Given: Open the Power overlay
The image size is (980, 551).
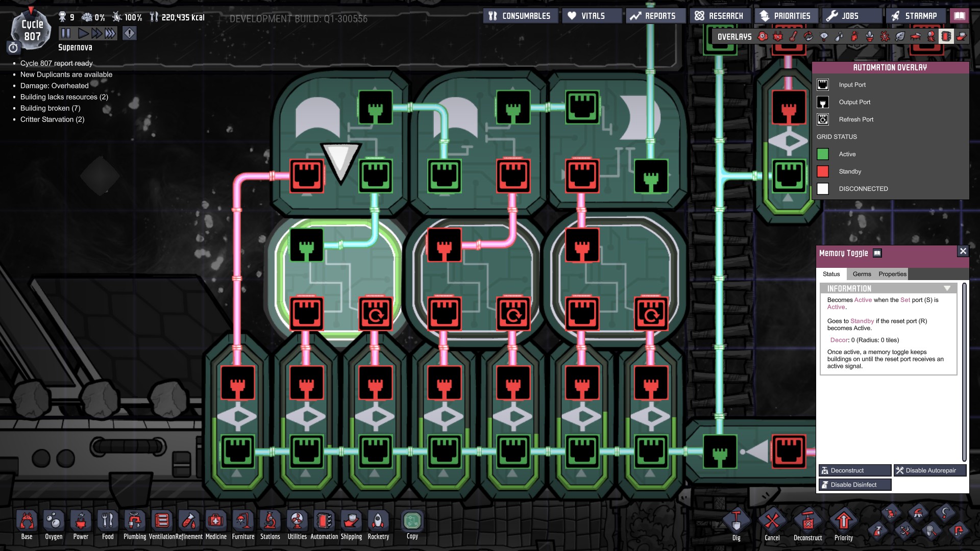Looking at the screenshot, I should (x=778, y=37).
